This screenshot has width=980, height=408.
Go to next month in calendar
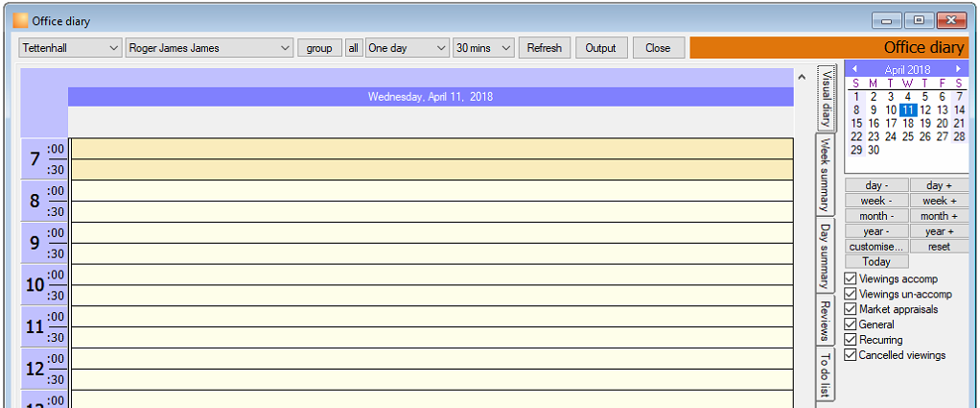(x=958, y=69)
